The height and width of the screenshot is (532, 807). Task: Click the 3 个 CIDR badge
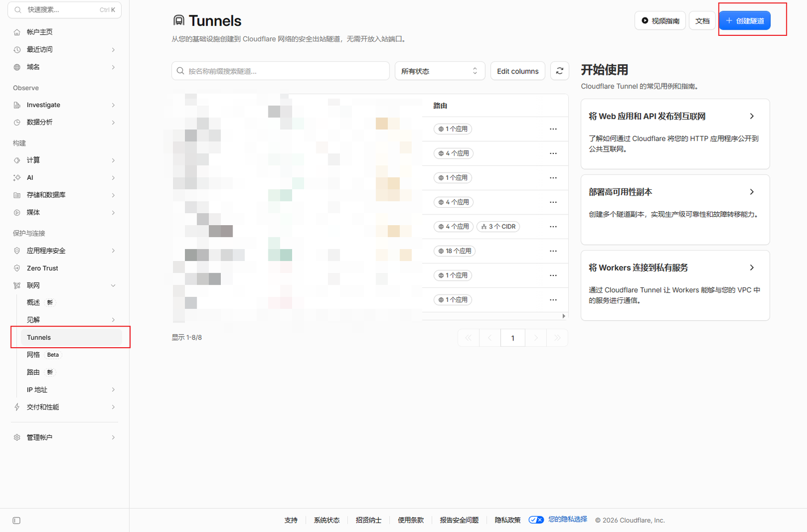point(498,227)
